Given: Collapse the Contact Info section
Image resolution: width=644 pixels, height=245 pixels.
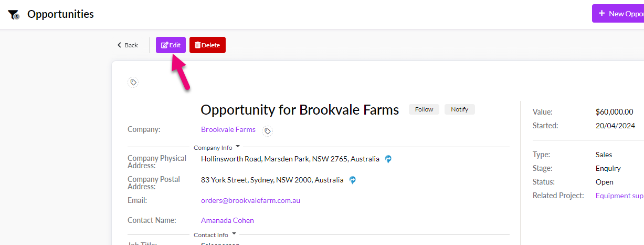Looking at the screenshot, I should pos(234,234).
